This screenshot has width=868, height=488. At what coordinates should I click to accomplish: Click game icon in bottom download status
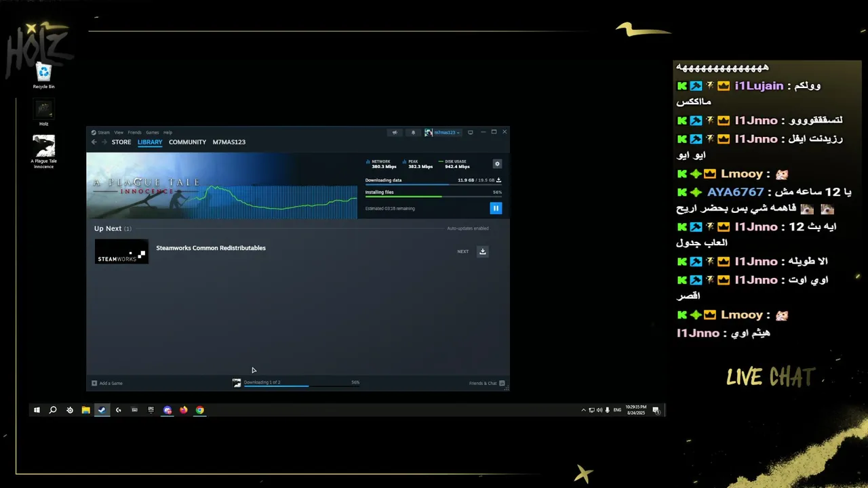237,384
